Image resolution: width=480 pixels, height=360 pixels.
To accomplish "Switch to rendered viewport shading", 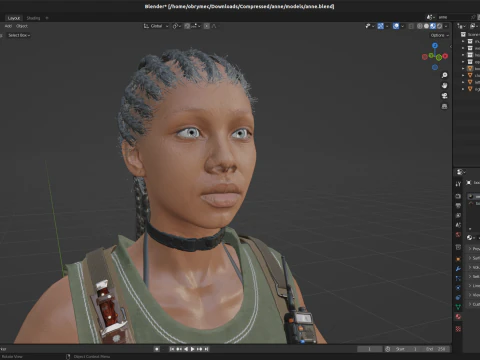I will (x=440, y=26).
